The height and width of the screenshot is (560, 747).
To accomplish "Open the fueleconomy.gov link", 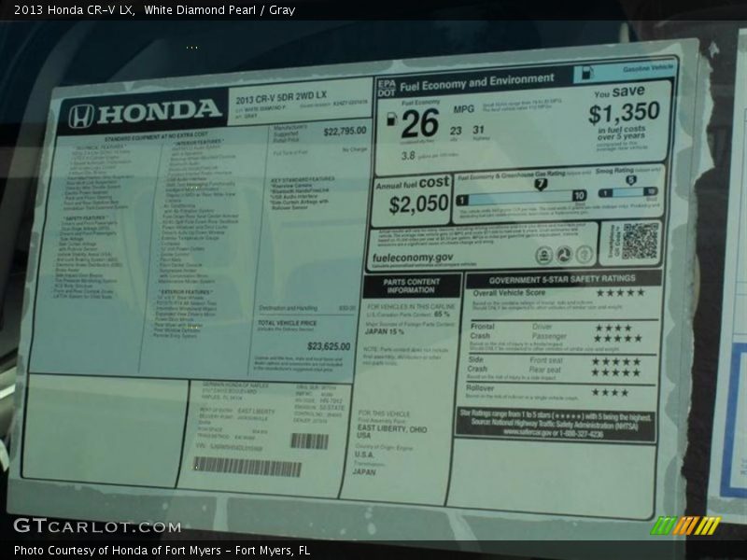I will [413, 258].
